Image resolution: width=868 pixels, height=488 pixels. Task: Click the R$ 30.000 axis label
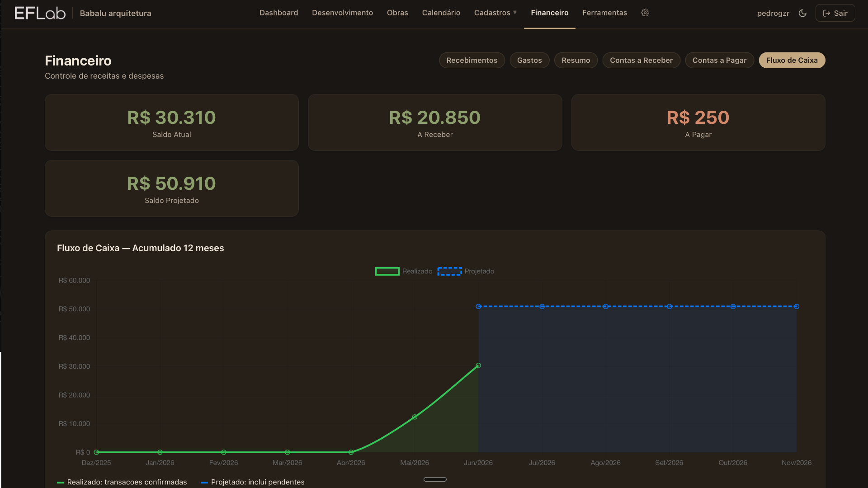tap(74, 366)
